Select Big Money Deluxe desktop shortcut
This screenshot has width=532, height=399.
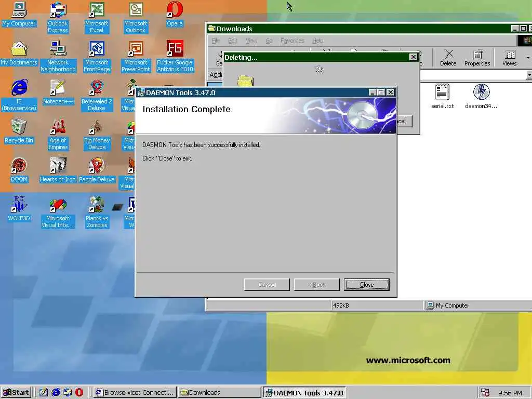[97, 135]
